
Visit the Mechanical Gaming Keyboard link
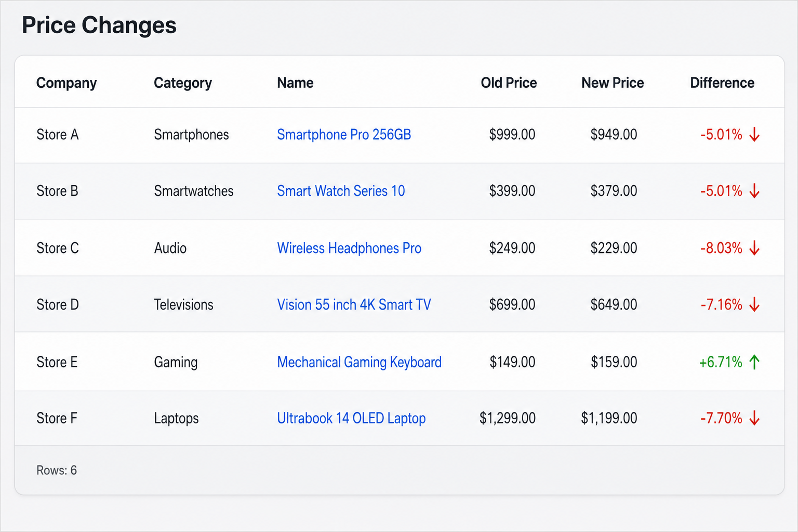click(x=359, y=362)
